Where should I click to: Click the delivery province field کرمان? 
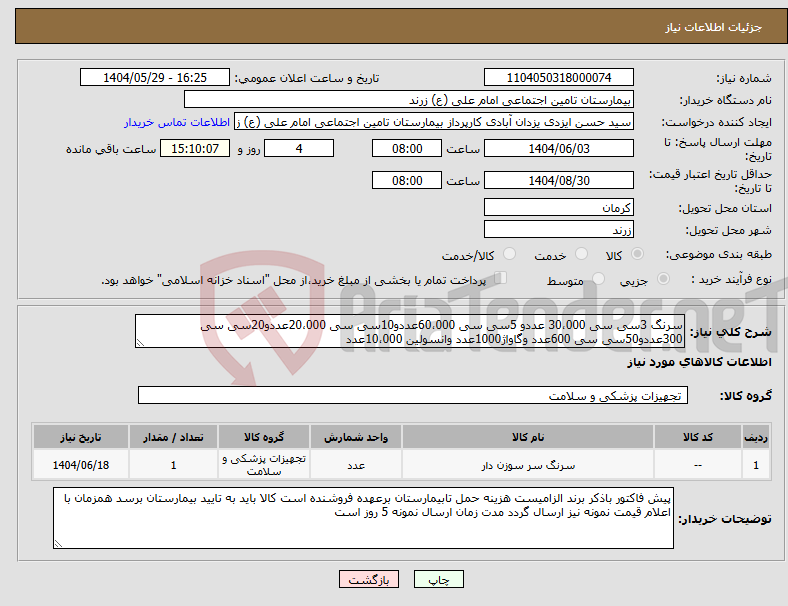(x=558, y=207)
